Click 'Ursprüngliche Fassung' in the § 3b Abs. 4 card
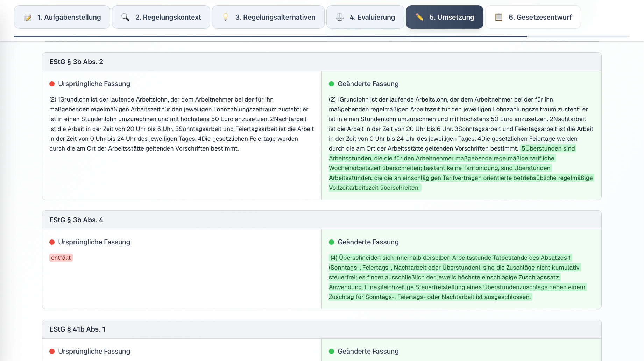Screen dimensions: 644x361 94,242
